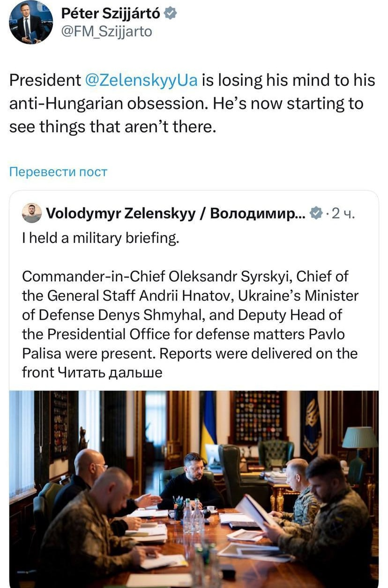Open Péter Szijjártó's profile avatar
Screen dimensions: 388x588
[31, 22]
